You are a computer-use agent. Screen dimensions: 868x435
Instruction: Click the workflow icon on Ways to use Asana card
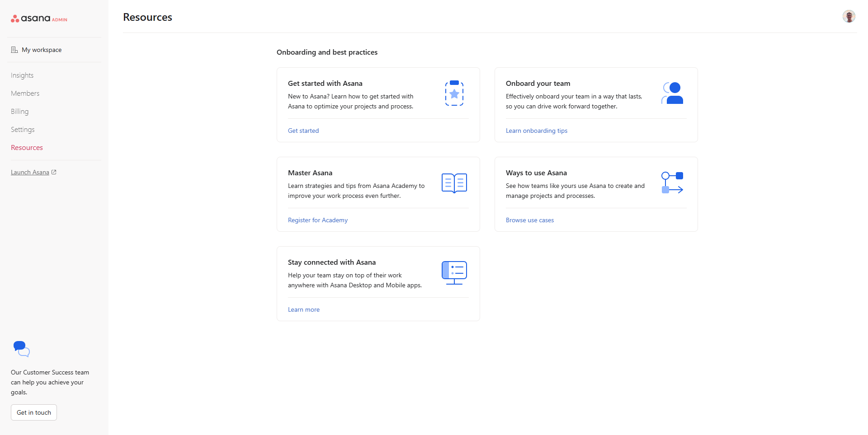(x=672, y=182)
